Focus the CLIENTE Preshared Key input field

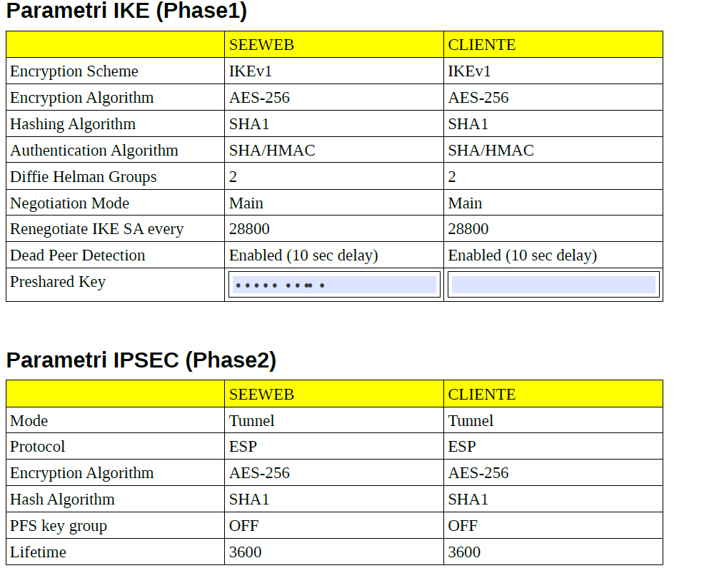[x=553, y=285]
